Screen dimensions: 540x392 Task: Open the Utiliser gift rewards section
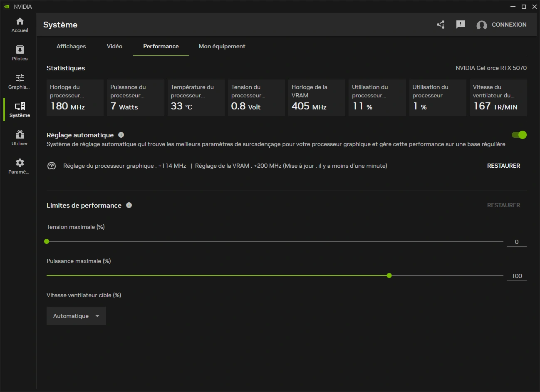click(x=20, y=138)
